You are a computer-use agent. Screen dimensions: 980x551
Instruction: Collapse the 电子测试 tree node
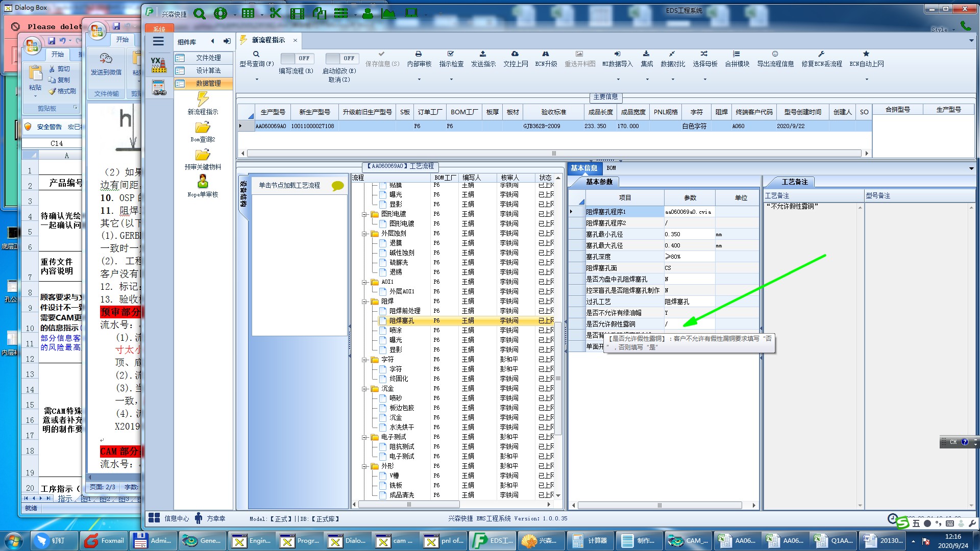365,437
